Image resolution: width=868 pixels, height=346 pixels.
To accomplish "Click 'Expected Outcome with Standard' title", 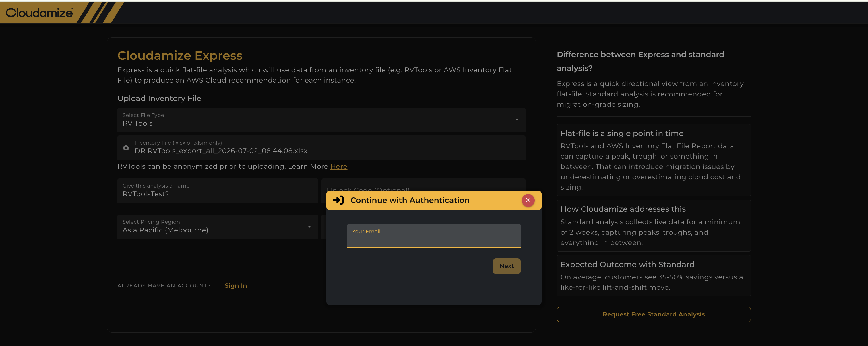I will (x=627, y=265).
